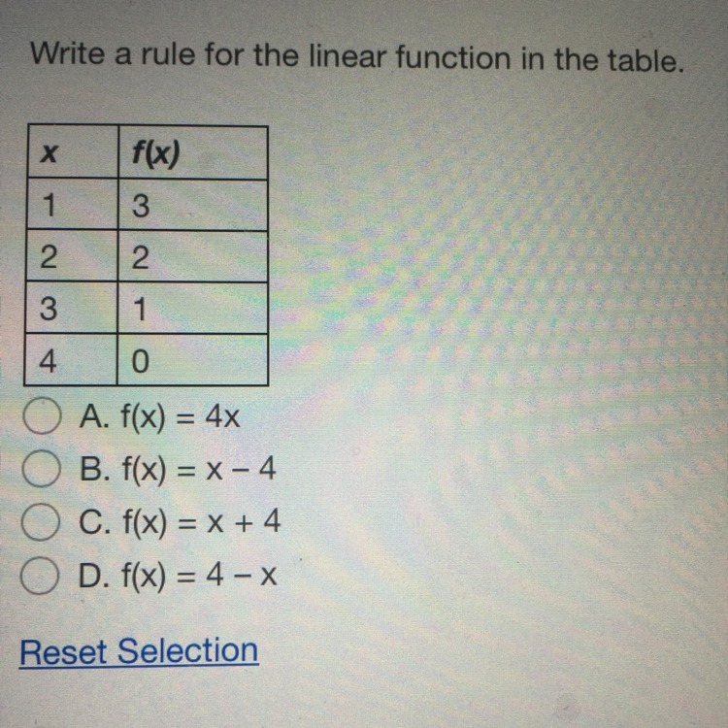Click answer text f(x) = x – 4
This screenshot has width=728, height=728.
point(198,470)
